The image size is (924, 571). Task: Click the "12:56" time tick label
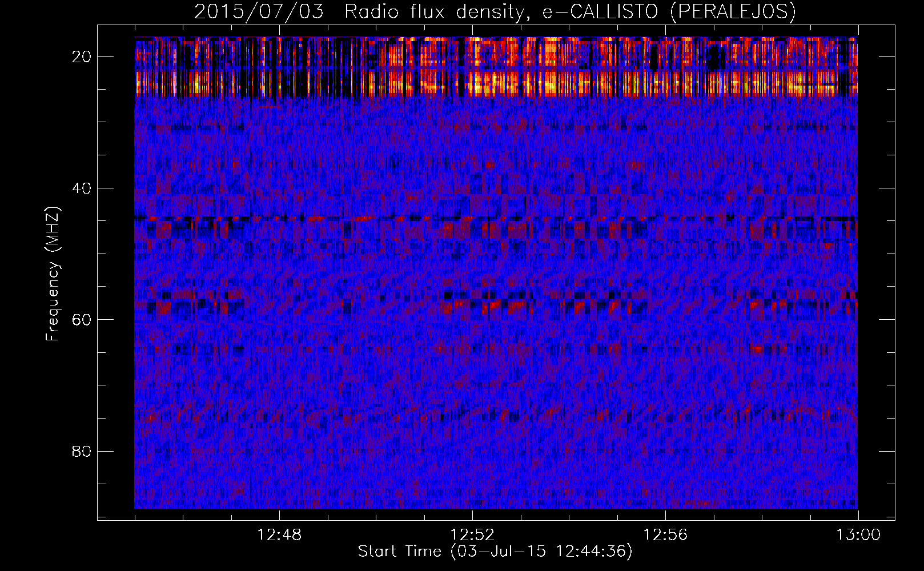pyautogui.click(x=665, y=535)
